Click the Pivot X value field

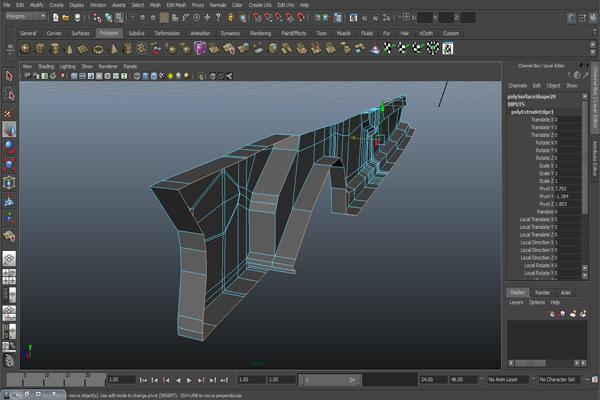coord(567,189)
